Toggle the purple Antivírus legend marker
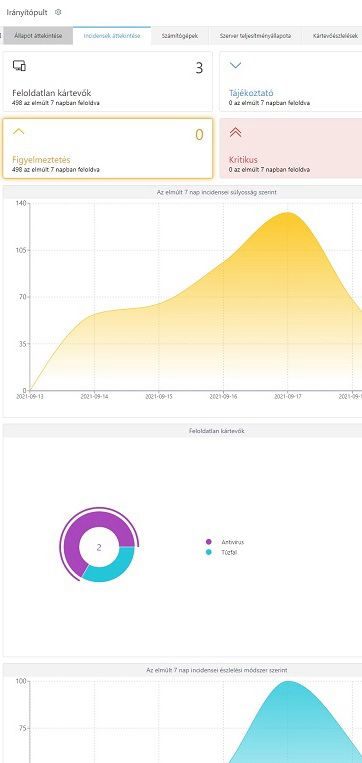Screen dimensions: 362x763 point(209,542)
